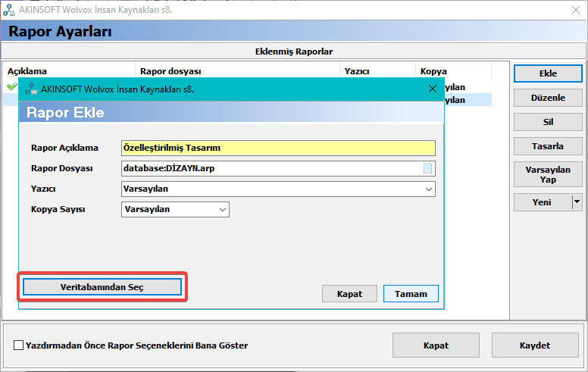Screen dimensions: 588x372
Task: Open the Kopya Sayısı dropdown
Action: click(x=222, y=210)
